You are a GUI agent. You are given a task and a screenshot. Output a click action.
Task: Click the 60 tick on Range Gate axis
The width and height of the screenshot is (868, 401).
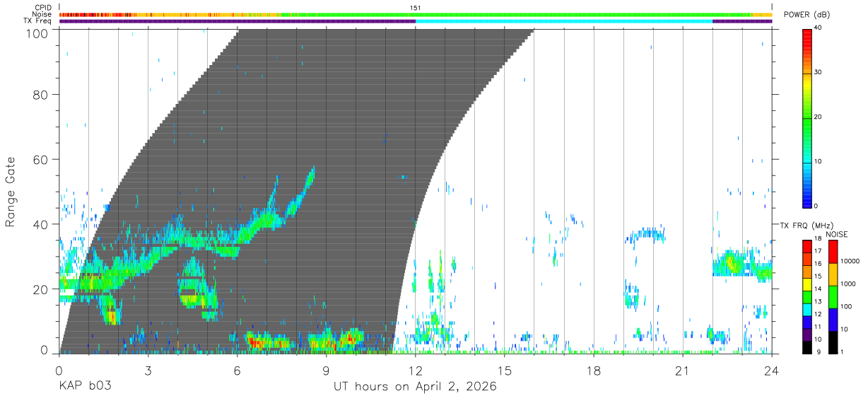pyautogui.click(x=40, y=160)
